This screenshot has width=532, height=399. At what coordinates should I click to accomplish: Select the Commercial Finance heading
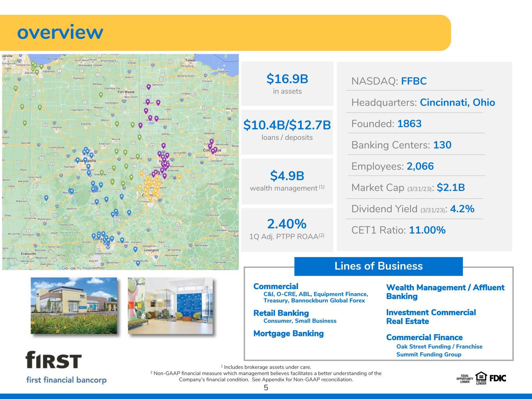point(424,337)
